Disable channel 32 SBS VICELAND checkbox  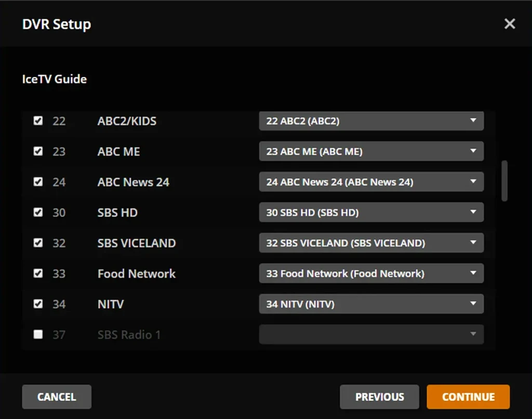[x=38, y=243]
